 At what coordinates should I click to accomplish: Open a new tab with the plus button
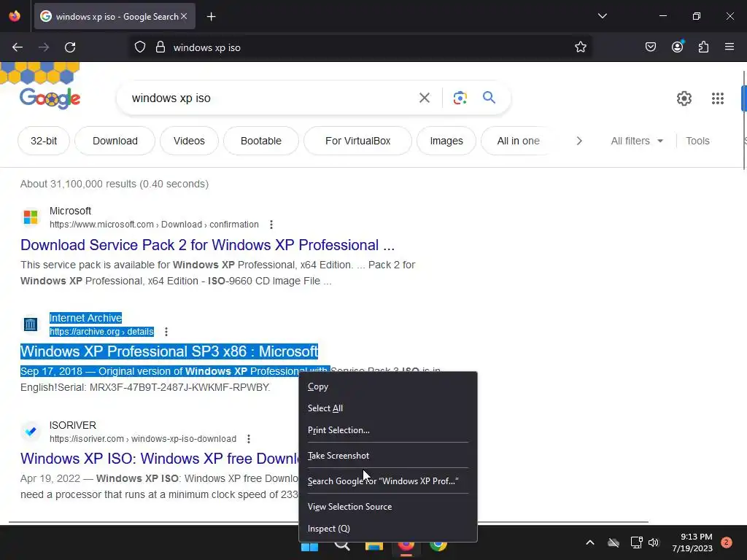click(211, 17)
